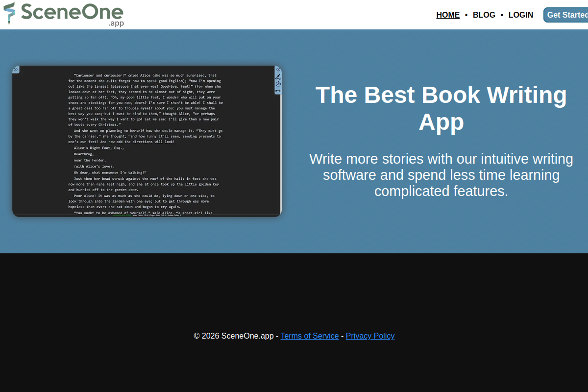This screenshot has width=588, height=392.
Task: Open the HOME menu link
Action: point(448,15)
